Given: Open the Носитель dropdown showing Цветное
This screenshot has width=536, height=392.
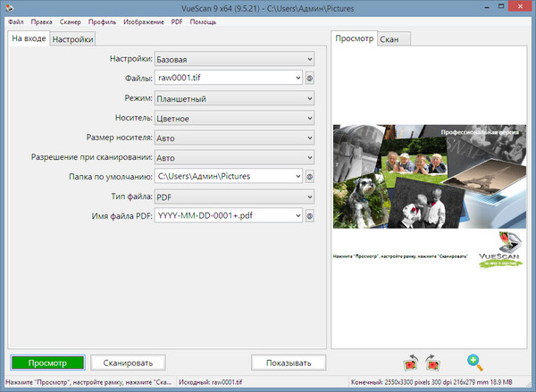Looking at the screenshot, I should click(234, 118).
